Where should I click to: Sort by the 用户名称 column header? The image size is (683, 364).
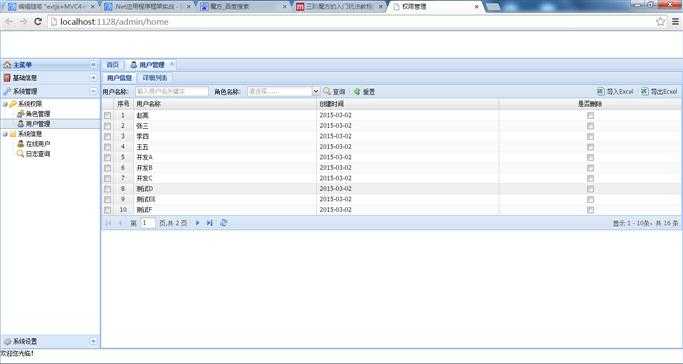coord(225,104)
